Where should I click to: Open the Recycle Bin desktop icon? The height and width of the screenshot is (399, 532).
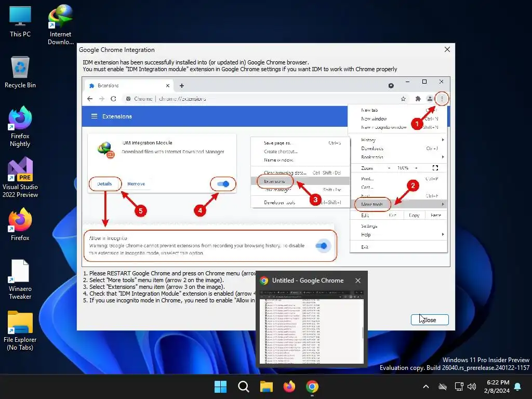point(20,72)
